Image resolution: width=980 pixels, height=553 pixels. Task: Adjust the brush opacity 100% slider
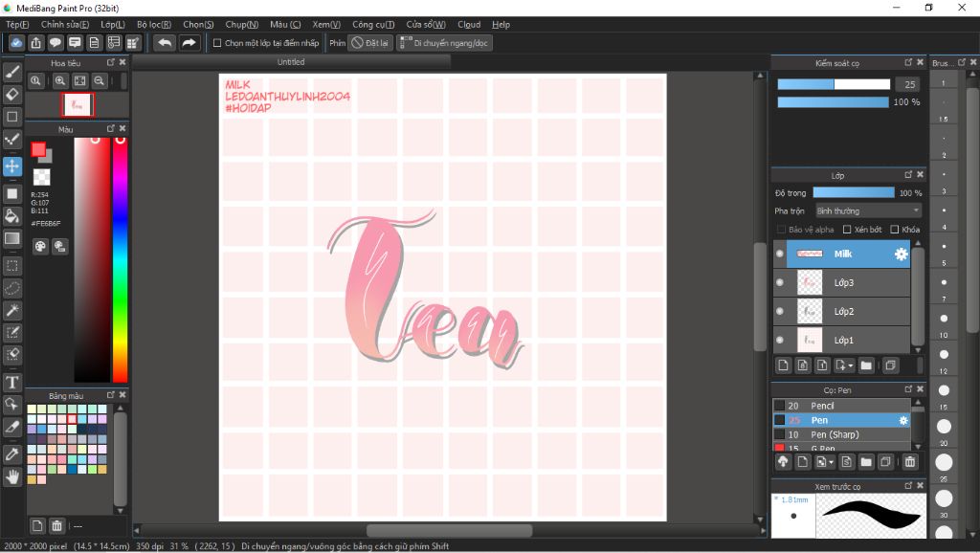(834, 101)
